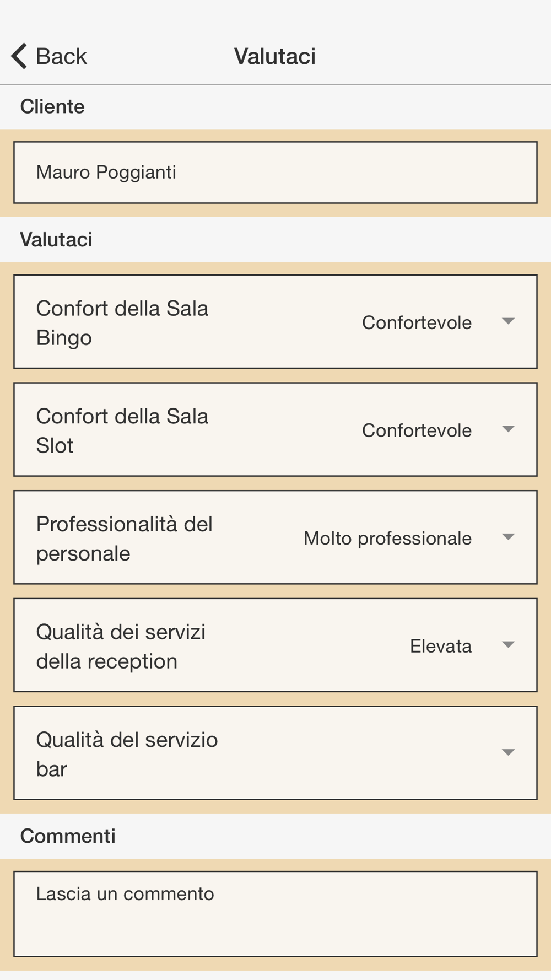Select the Molto professionale value
This screenshot has height=980, width=551.
click(387, 538)
